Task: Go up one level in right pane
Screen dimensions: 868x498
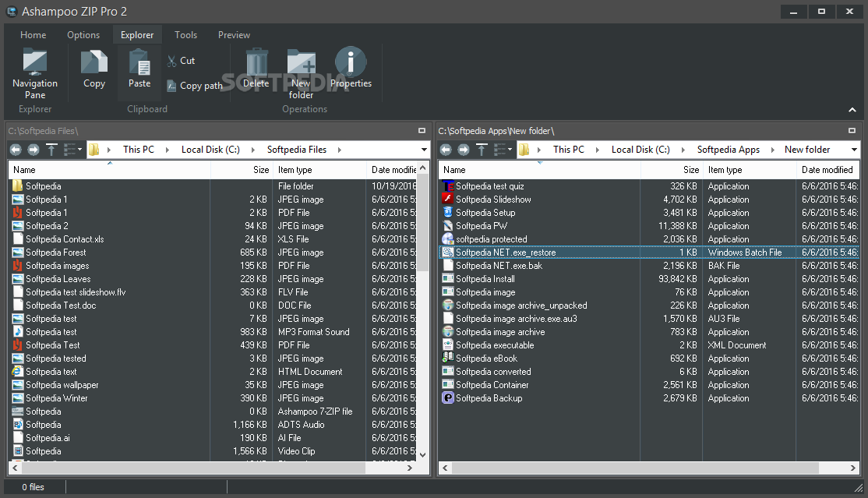Action: tap(482, 150)
